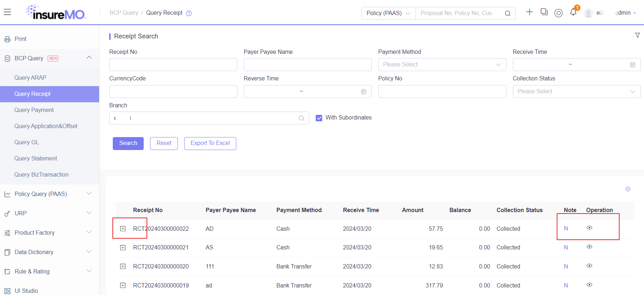Expand Product Factory menu chevron

pos(89,232)
